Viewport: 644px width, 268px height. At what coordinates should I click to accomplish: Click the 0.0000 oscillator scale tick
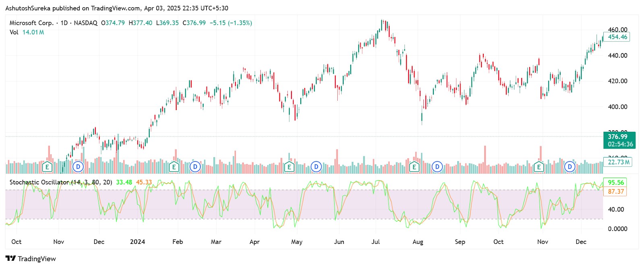coord(617,229)
